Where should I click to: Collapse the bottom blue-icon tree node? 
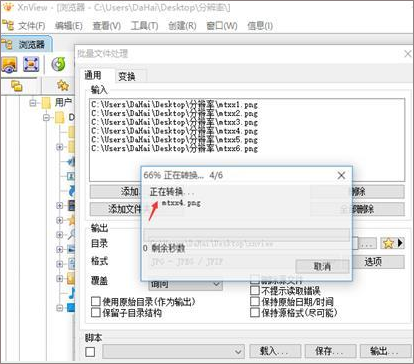[60, 308]
